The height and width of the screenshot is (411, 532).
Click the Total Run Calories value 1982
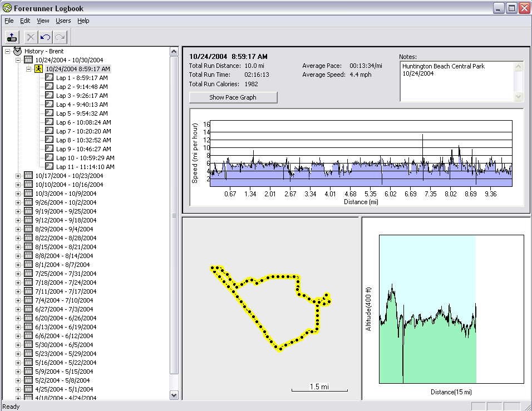[252, 84]
